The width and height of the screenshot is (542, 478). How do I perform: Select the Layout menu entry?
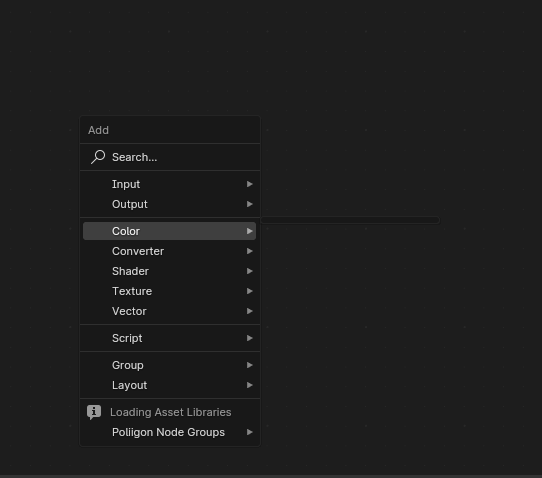click(169, 385)
